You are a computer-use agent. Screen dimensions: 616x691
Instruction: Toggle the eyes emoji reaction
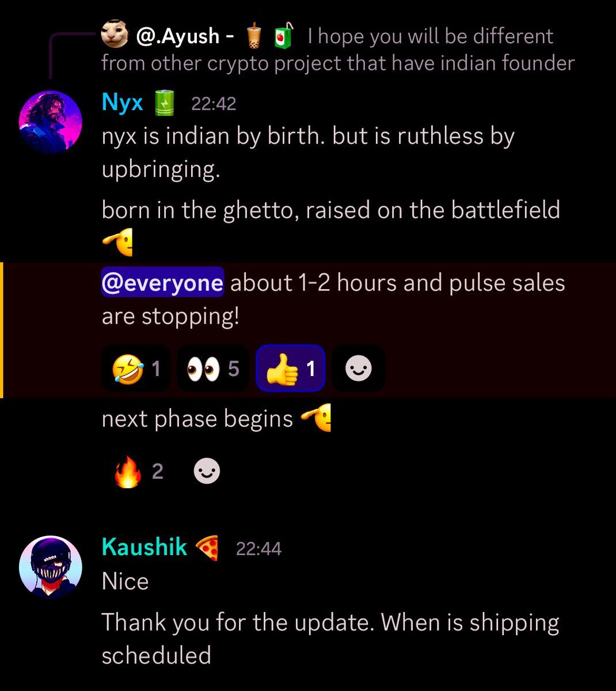tap(213, 369)
